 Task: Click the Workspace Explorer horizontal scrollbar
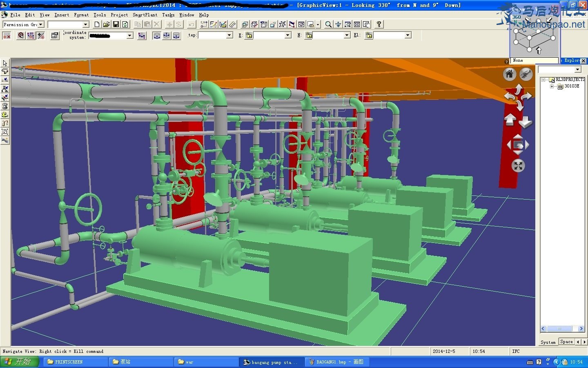click(x=562, y=329)
